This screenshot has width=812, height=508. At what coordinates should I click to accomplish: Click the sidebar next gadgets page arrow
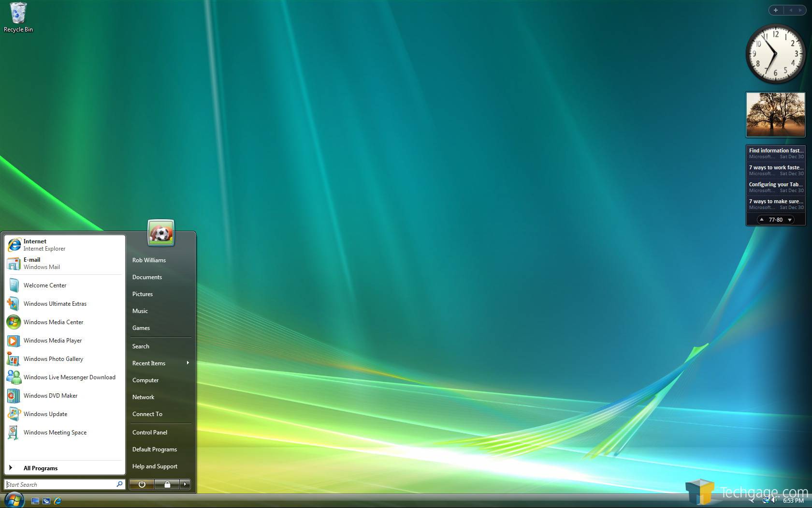pyautogui.click(x=800, y=10)
